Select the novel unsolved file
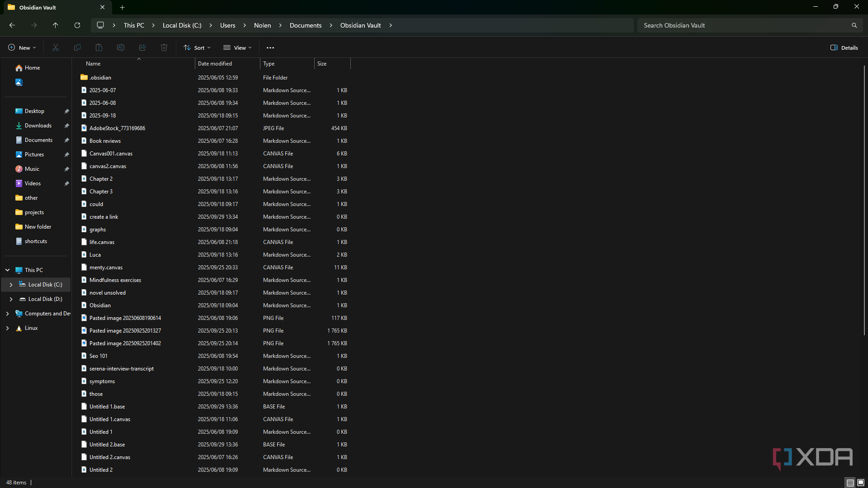This screenshot has height=488, width=868. pos(108,293)
